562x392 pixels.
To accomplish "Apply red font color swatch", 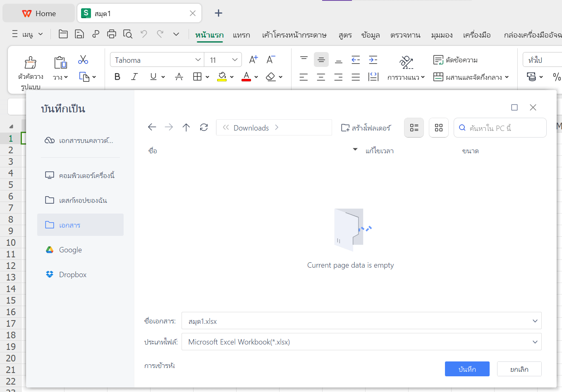I will pyautogui.click(x=246, y=77).
